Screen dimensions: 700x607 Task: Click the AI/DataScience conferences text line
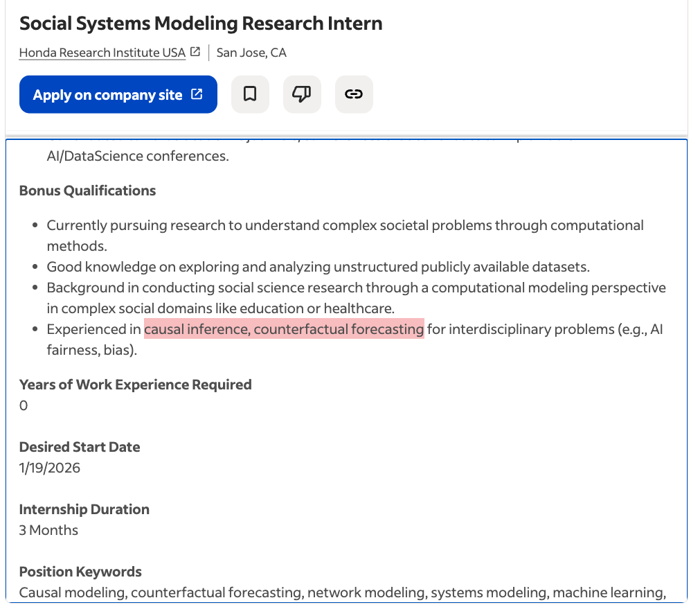[138, 156]
